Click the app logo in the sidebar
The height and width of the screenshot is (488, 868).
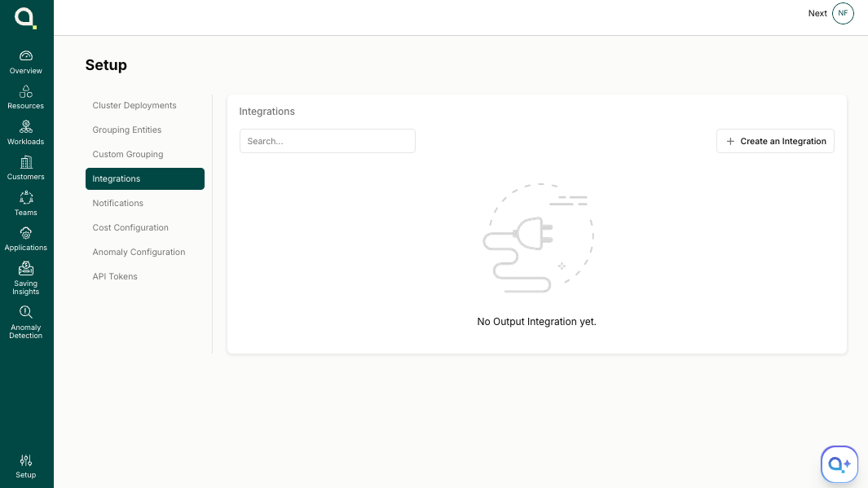25,18
